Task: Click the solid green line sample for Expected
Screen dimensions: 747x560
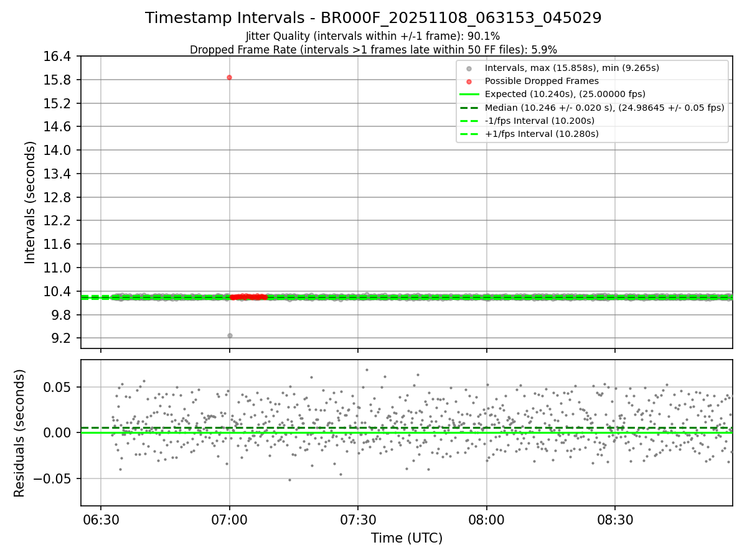Action: tap(469, 95)
